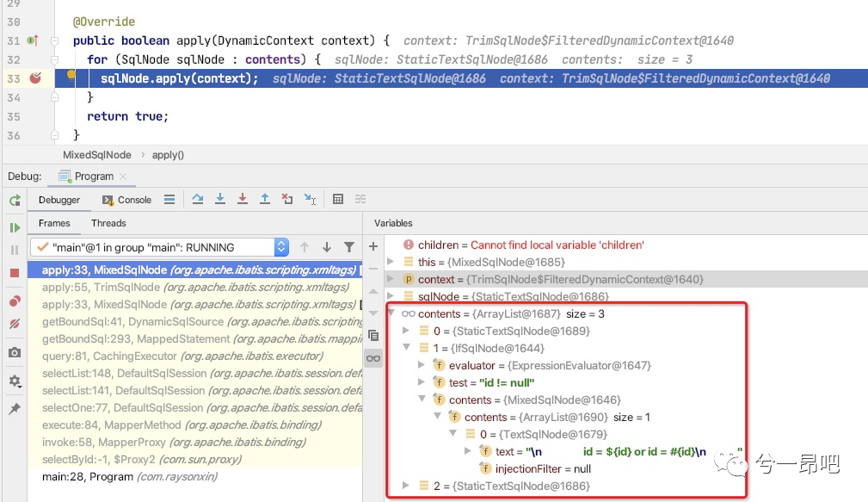Open Evaluate Expression calculator icon
Viewport: 868px width, 502px height.
338,199
